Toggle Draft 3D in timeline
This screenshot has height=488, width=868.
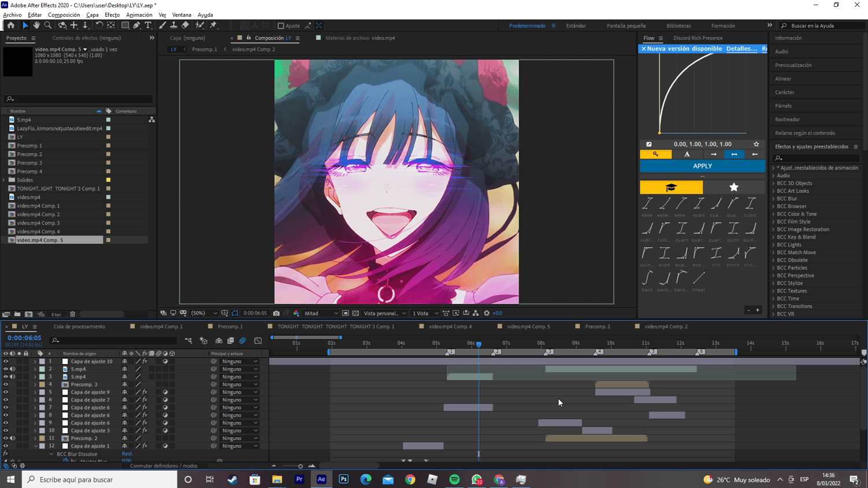tap(204, 341)
